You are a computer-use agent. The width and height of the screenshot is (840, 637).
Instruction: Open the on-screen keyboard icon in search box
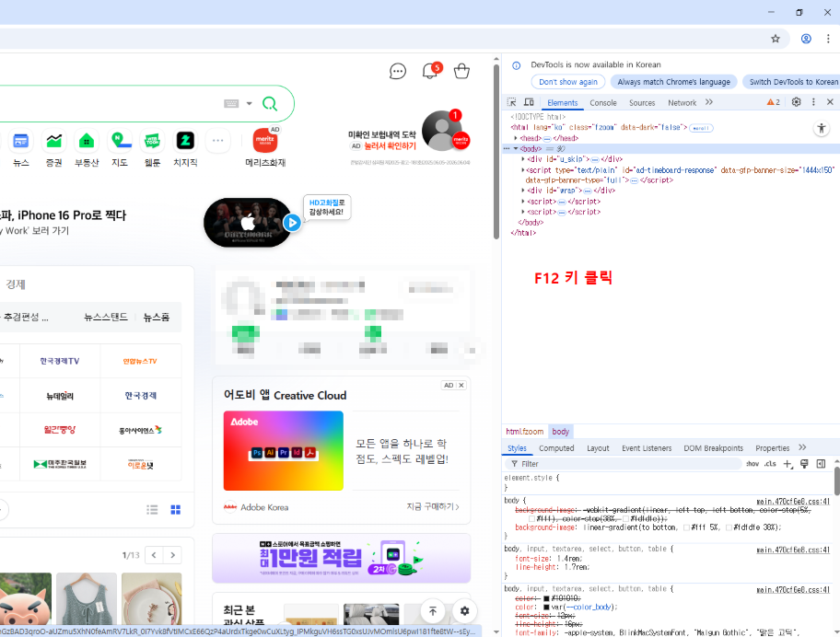[x=231, y=103]
